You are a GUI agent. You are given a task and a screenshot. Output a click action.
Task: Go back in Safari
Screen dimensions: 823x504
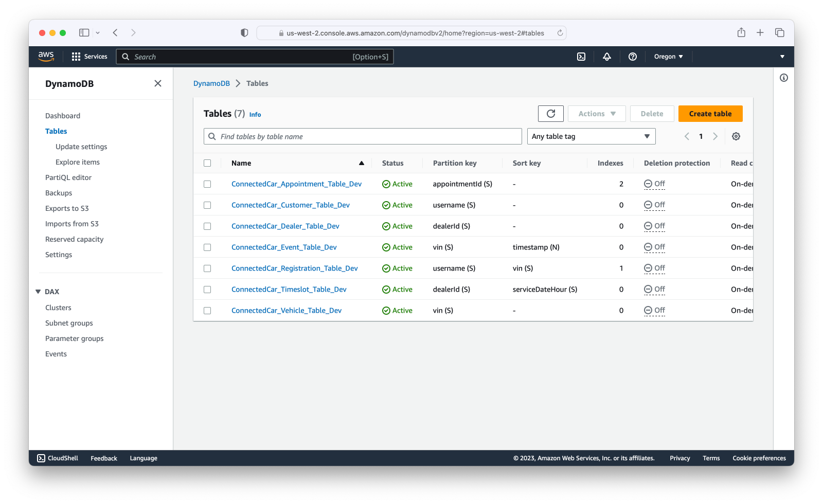115,32
